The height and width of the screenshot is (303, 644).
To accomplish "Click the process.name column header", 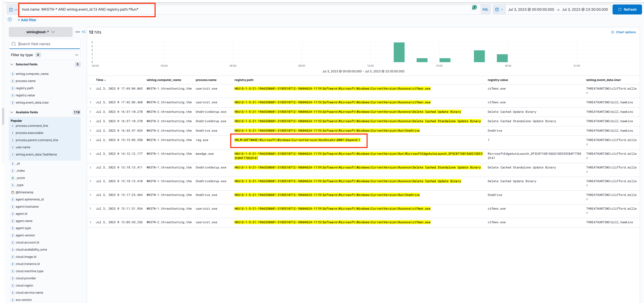I will pos(206,80).
